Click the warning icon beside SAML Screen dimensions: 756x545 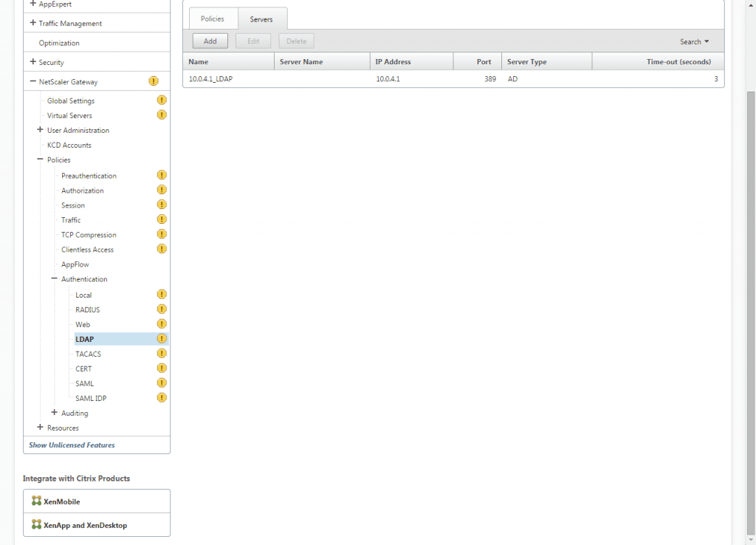click(162, 383)
